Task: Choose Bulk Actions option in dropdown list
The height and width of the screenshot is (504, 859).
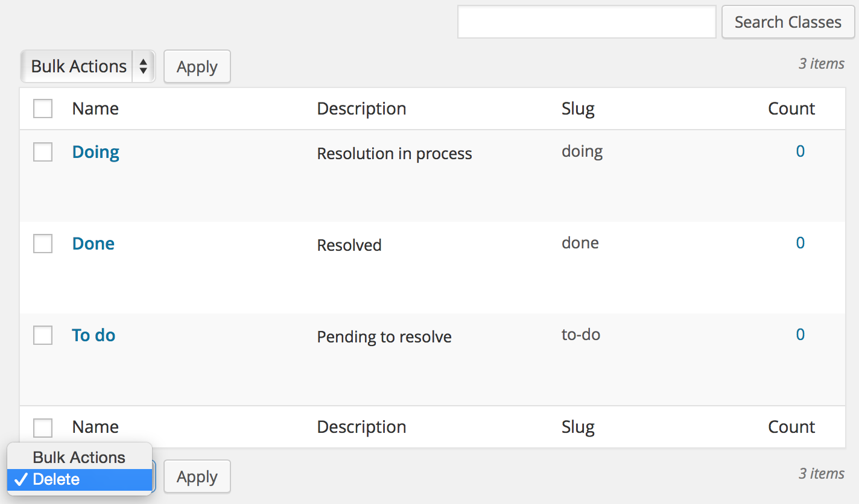Action: [80, 458]
